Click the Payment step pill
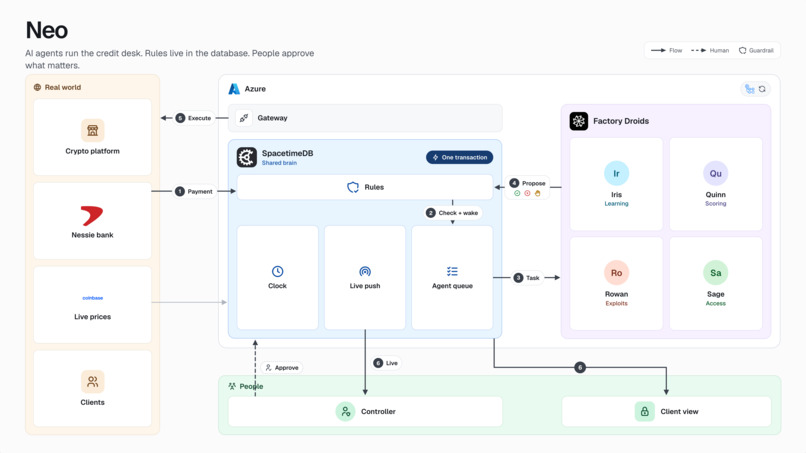 (194, 191)
